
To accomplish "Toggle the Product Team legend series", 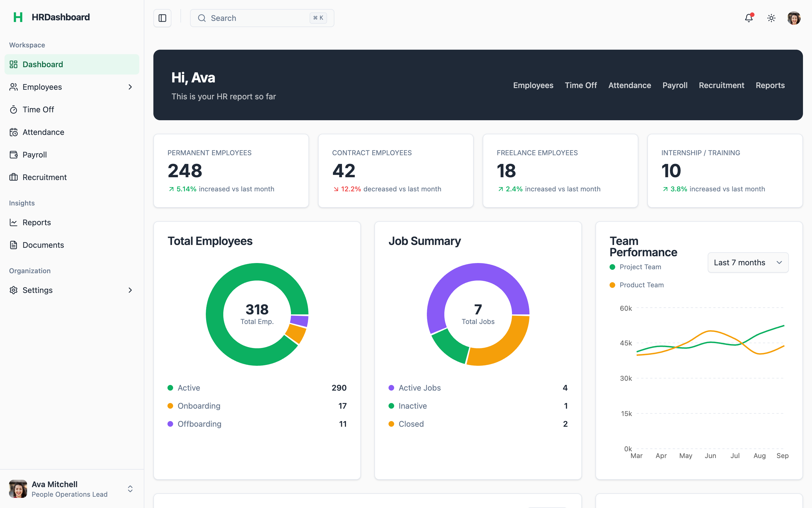I will pyautogui.click(x=637, y=285).
